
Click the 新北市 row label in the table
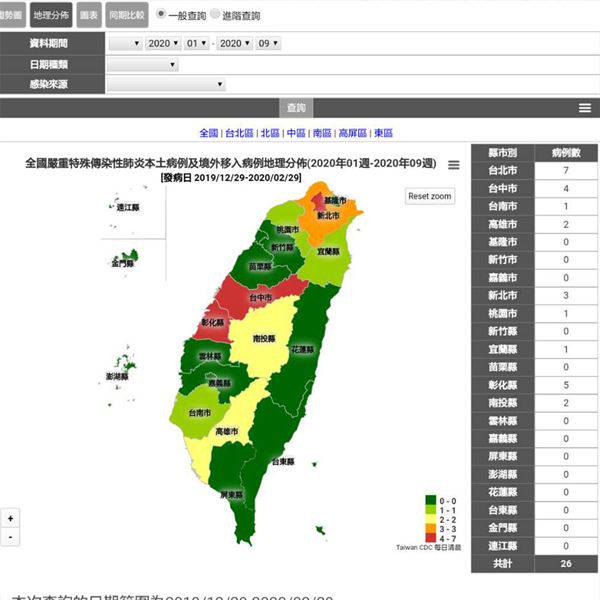502,295
